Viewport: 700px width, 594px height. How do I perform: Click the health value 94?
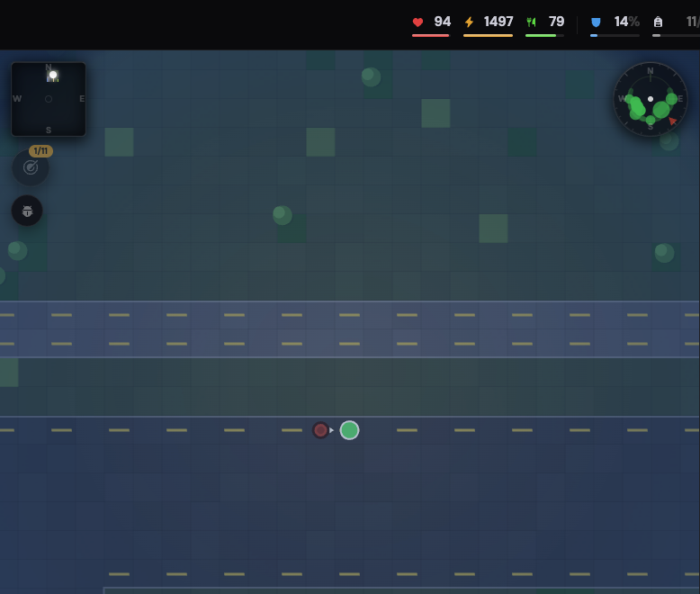pyautogui.click(x=443, y=22)
